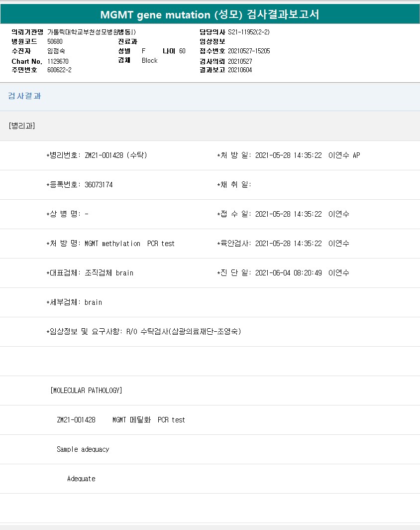420x530 pixels.
Task: Click the [병리과] section label
Action: click(x=22, y=126)
